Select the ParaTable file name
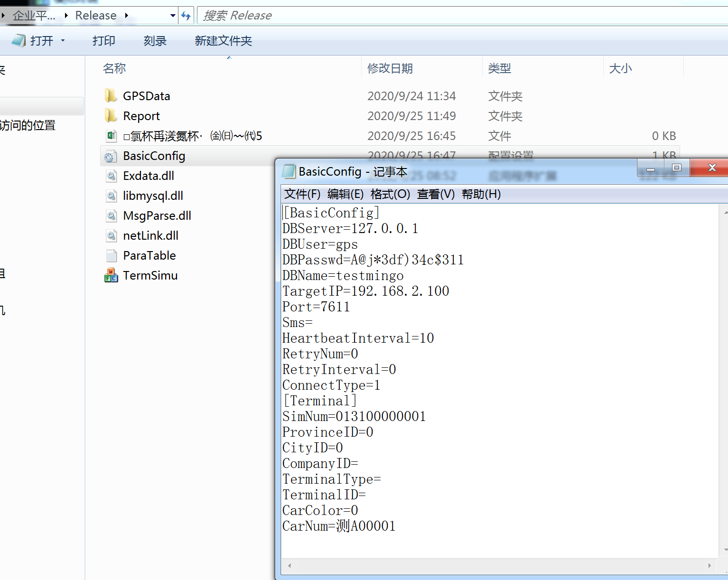This screenshot has height=580, width=728. click(x=149, y=256)
